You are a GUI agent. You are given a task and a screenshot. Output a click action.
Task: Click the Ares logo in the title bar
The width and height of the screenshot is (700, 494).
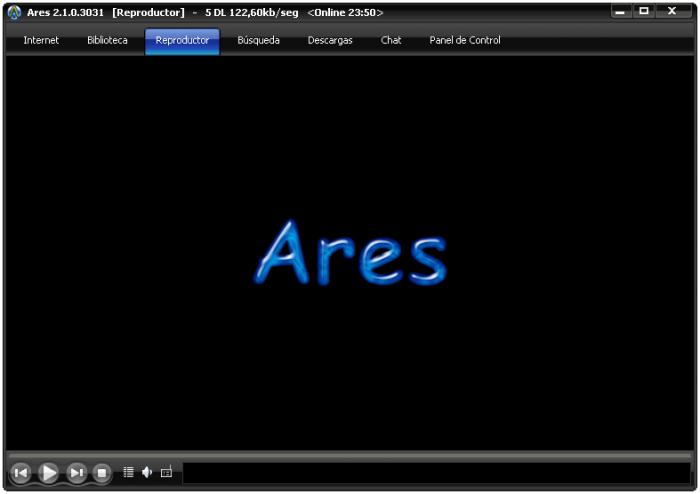point(14,12)
